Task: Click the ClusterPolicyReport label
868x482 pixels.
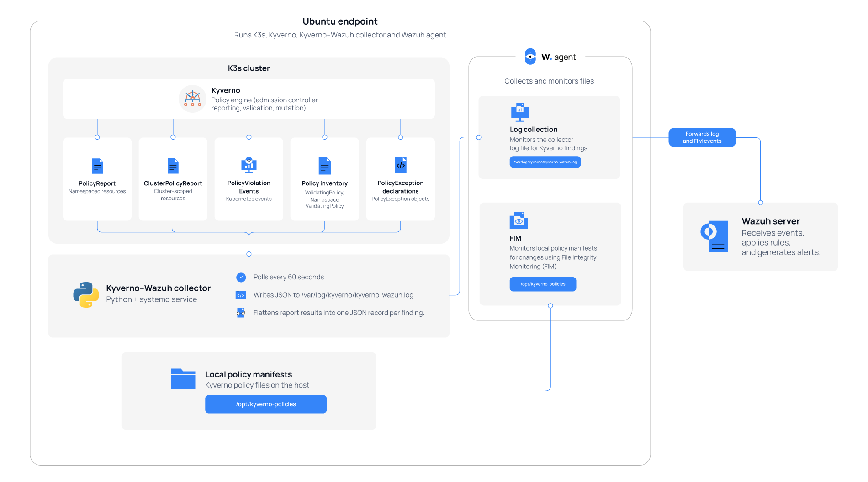Action: (x=173, y=183)
